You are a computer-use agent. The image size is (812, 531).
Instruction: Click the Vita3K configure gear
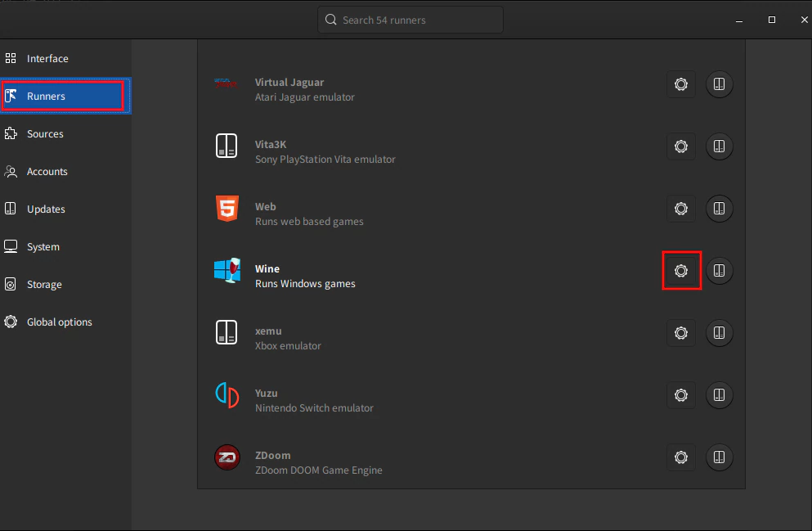pos(680,146)
